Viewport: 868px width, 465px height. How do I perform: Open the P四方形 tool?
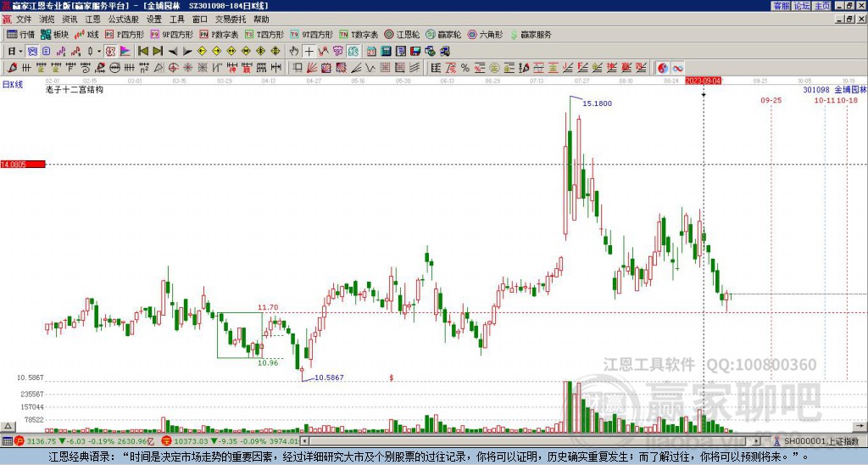(x=125, y=34)
